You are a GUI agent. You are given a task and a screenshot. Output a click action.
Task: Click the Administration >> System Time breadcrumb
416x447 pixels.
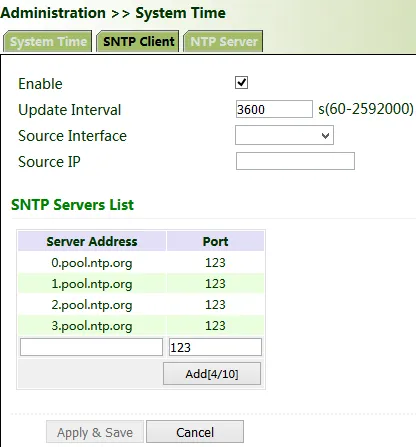tap(113, 13)
